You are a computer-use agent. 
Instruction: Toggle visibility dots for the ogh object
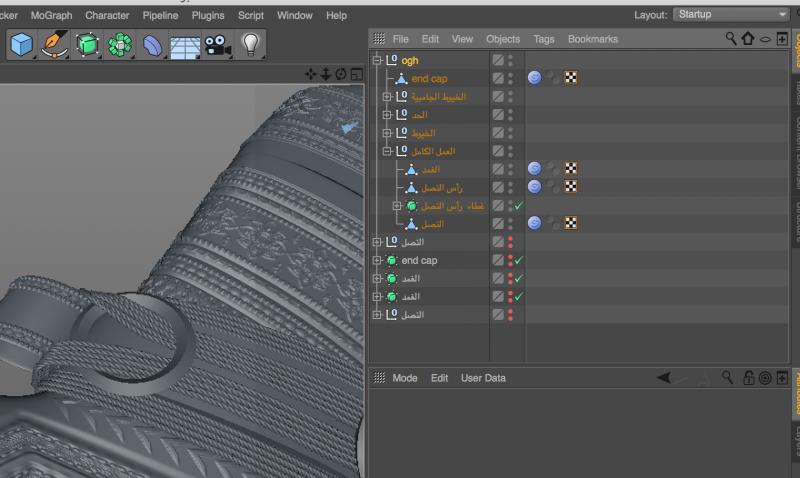(510, 60)
